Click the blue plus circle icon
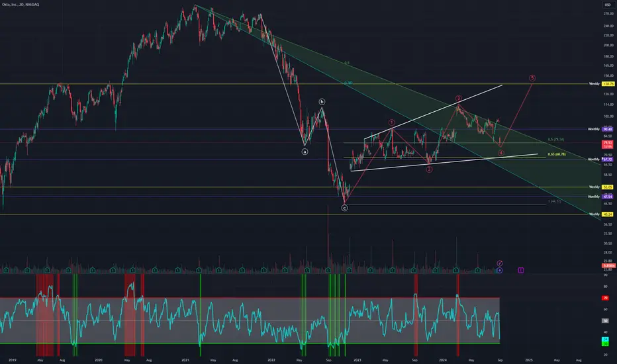 [x=500, y=270]
